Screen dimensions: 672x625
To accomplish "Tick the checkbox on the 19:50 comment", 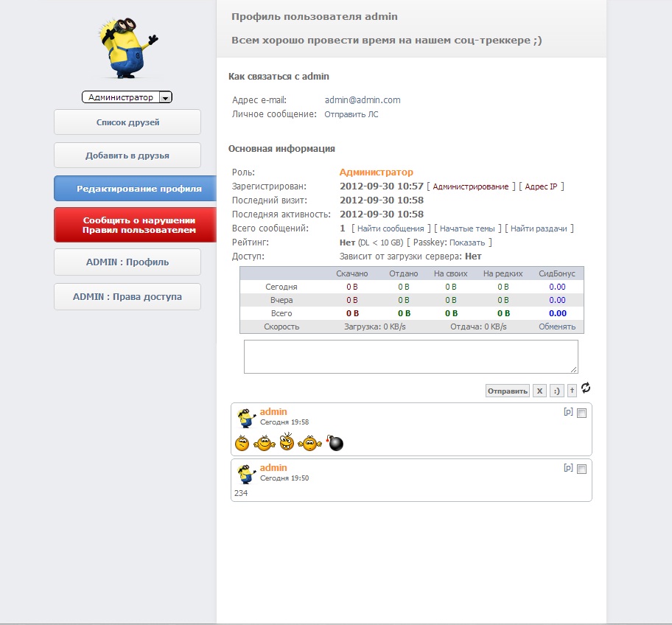I will click(582, 469).
